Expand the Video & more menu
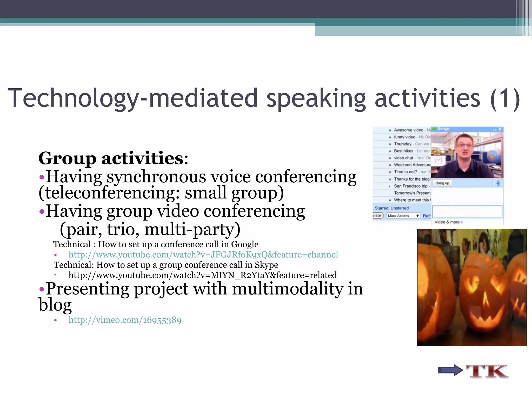This screenshot has height=399, width=532. click(x=449, y=222)
